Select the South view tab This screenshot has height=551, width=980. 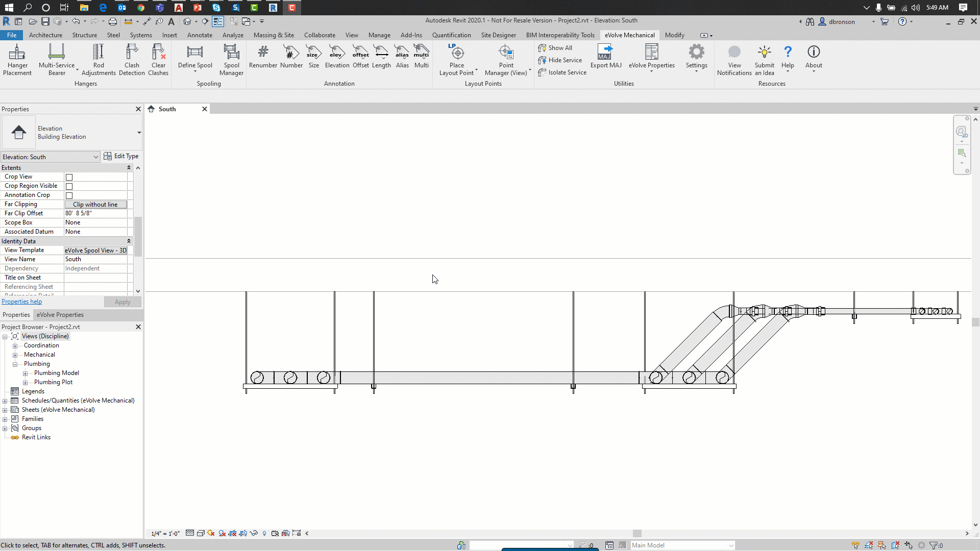(x=167, y=109)
